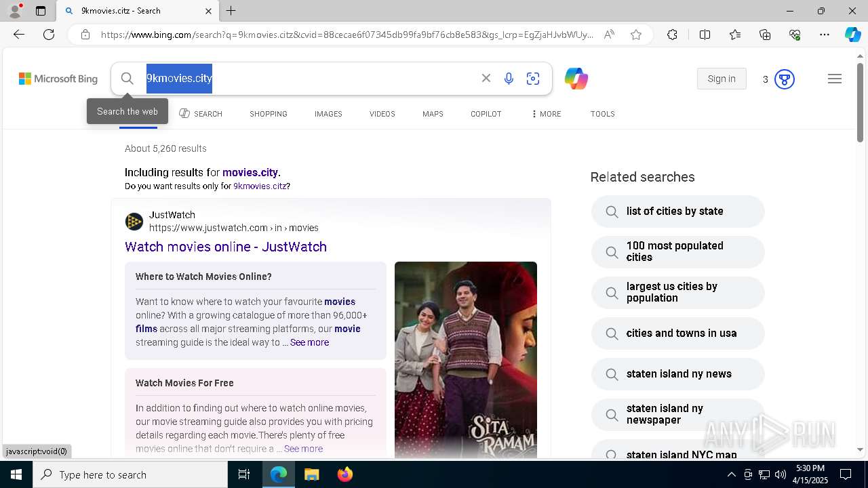Go back to previous page
This screenshot has height=488, width=868.
19,35
